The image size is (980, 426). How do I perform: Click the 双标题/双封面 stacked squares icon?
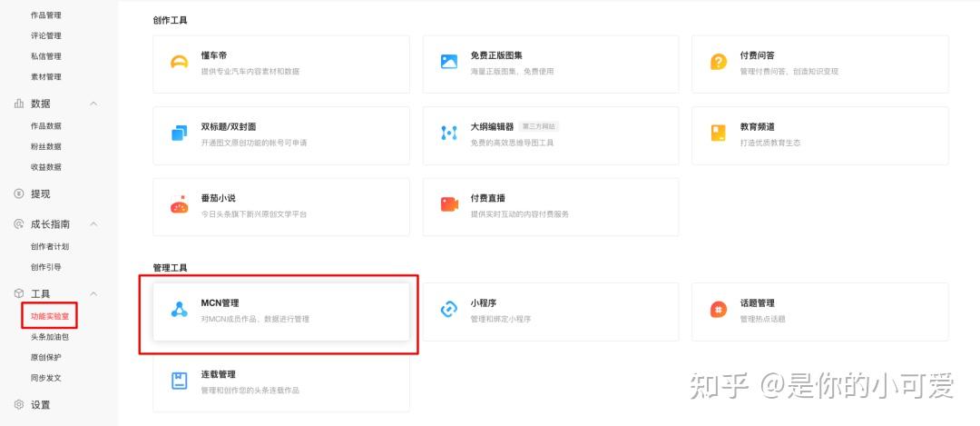pos(180,134)
